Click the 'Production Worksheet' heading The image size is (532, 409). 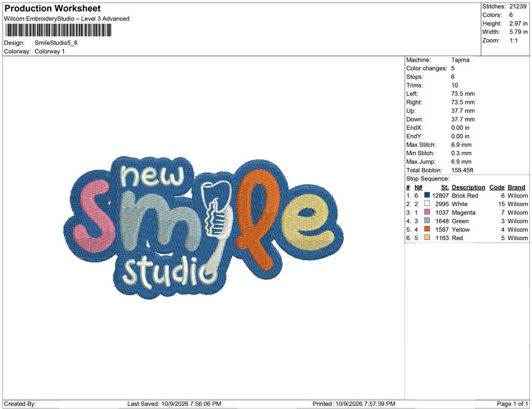pos(53,9)
